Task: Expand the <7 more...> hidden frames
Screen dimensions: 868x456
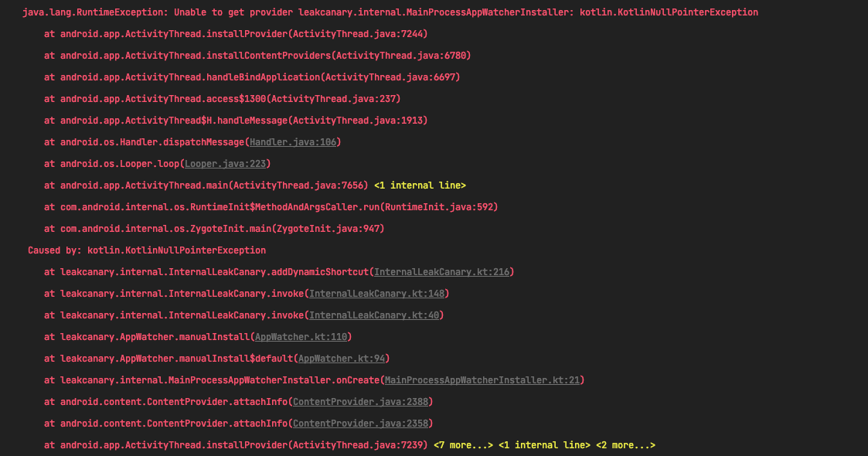Action: tap(465, 444)
